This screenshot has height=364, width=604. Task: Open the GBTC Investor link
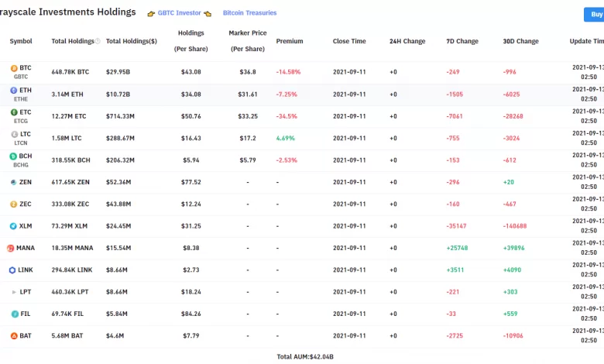(179, 13)
